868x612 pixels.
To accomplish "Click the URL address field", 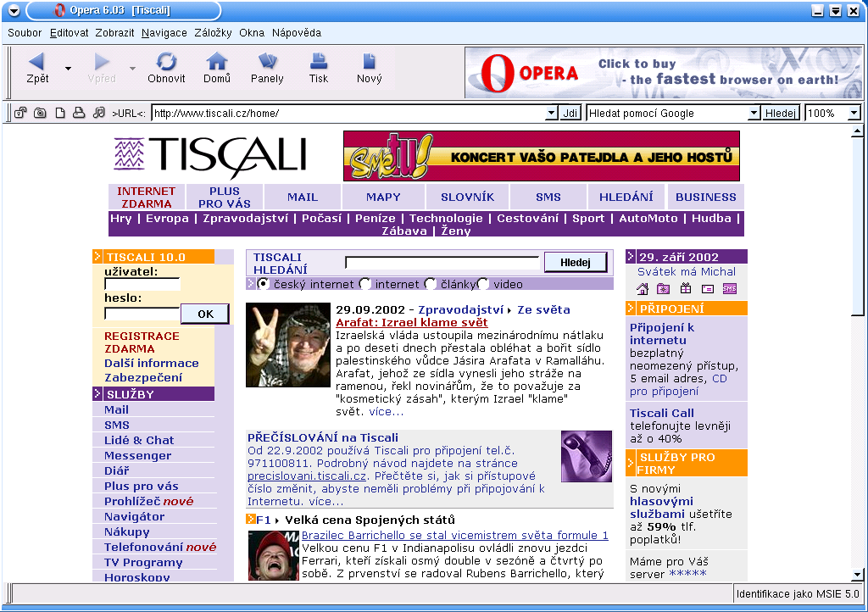I will point(348,113).
